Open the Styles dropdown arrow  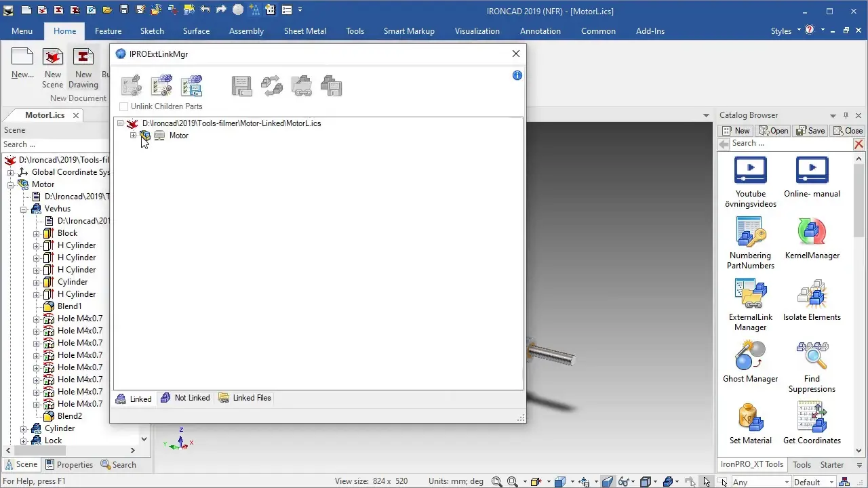799,30
